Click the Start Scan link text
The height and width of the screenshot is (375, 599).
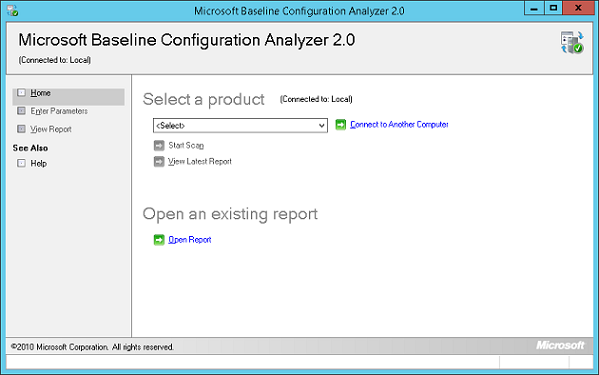(186, 145)
